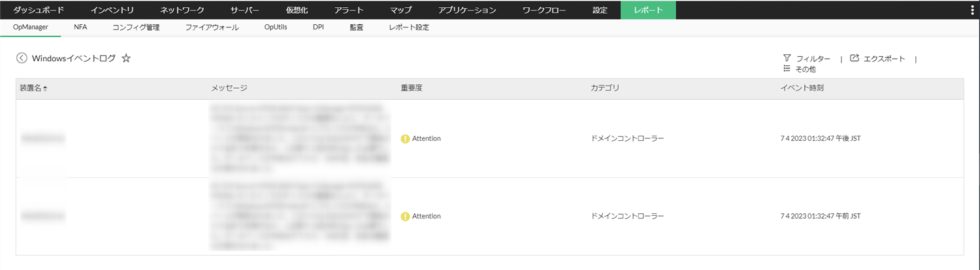Mark Windowsイベントログ report as favorite star
Image resolution: width=980 pixels, height=270 pixels.
126,58
